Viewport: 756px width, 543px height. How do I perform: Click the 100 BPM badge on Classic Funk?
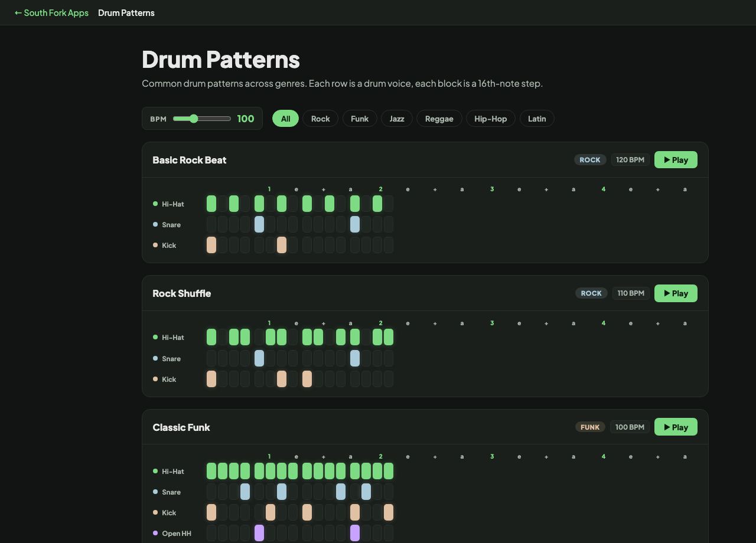point(630,427)
